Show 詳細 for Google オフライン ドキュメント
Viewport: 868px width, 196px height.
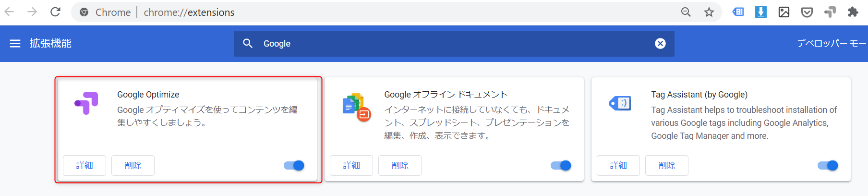(x=351, y=166)
